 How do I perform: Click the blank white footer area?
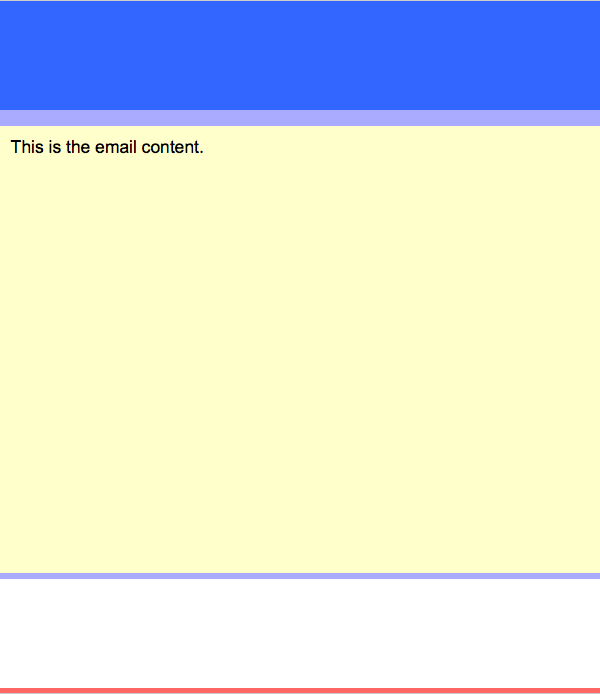pyautogui.click(x=300, y=633)
